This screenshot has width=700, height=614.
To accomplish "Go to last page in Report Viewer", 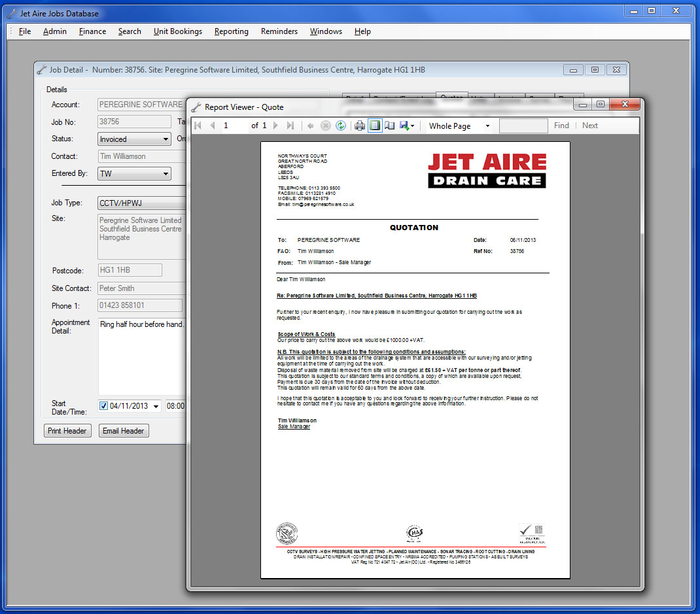I will [290, 126].
